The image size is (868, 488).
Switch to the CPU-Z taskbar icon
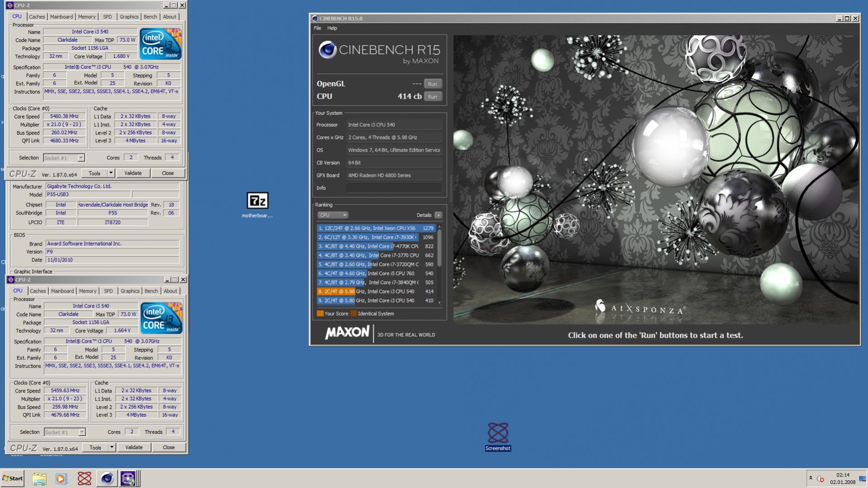(x=128, y=479)
